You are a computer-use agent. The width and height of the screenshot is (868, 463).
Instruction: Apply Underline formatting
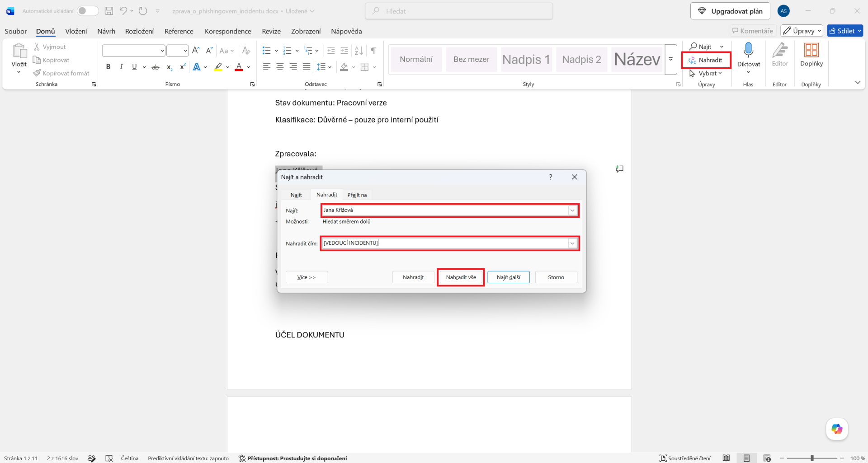point(134,67)
